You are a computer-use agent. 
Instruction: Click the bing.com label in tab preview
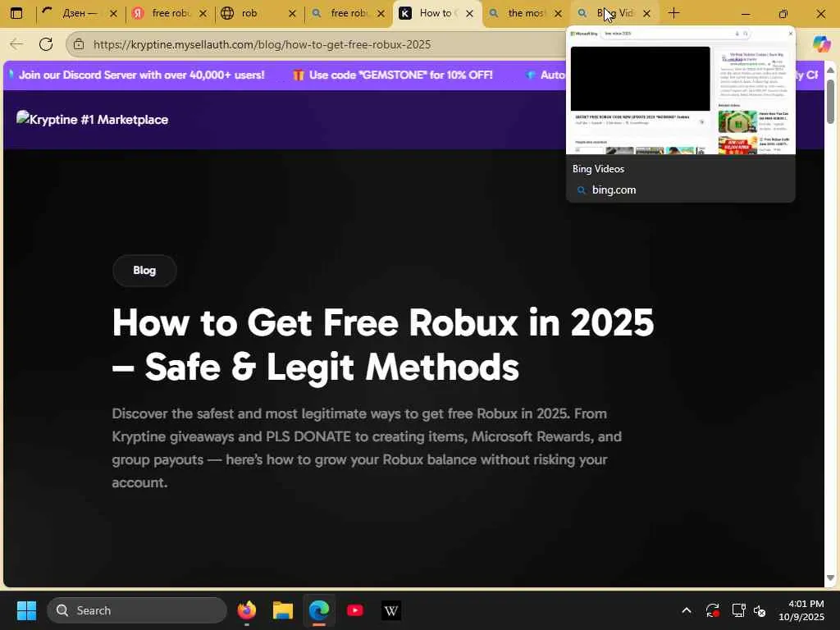point(614,190)
